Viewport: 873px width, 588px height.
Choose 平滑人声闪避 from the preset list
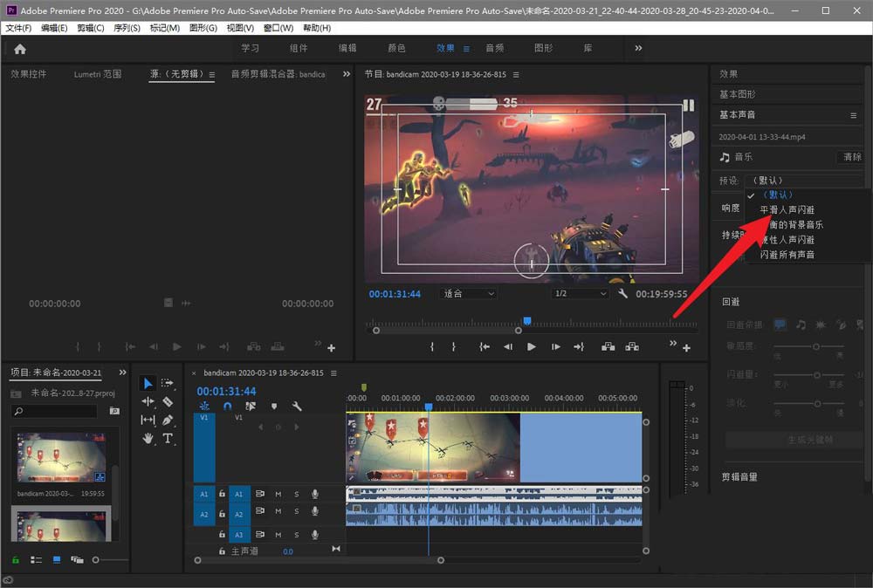787,209
